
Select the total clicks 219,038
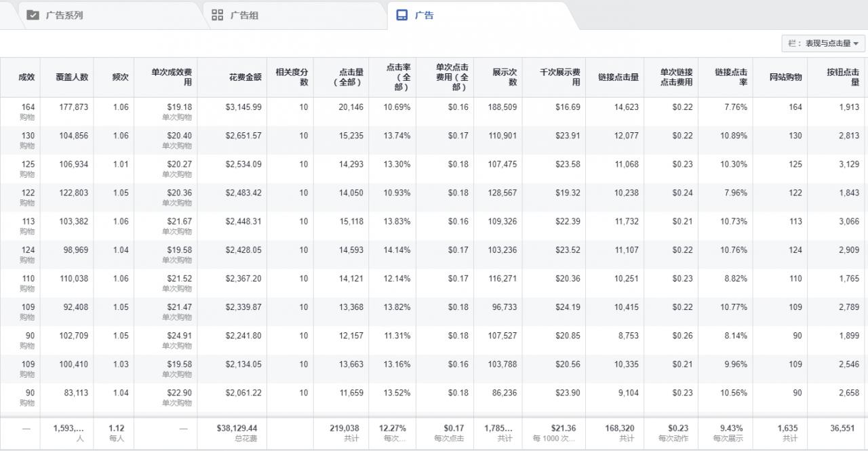click(344, 428)
